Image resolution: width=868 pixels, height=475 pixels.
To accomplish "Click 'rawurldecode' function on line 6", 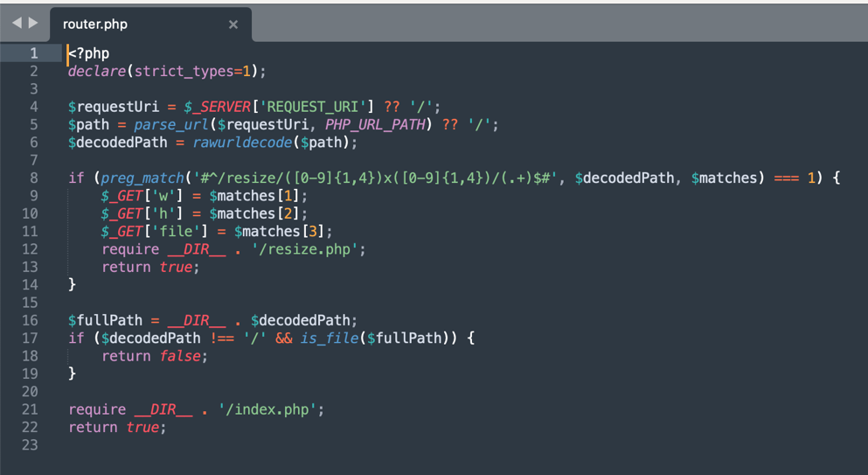I will click(242, 143).
